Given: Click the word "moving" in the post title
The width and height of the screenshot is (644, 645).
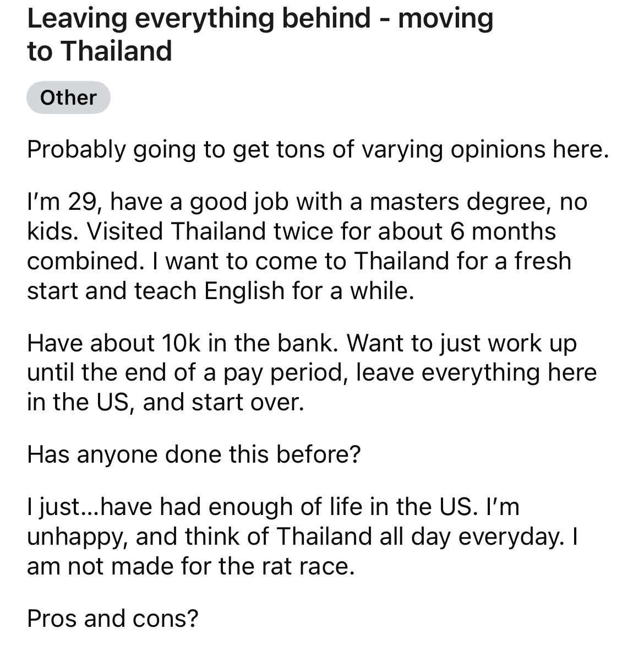Looking at the screenshot, I should (445, 19).
